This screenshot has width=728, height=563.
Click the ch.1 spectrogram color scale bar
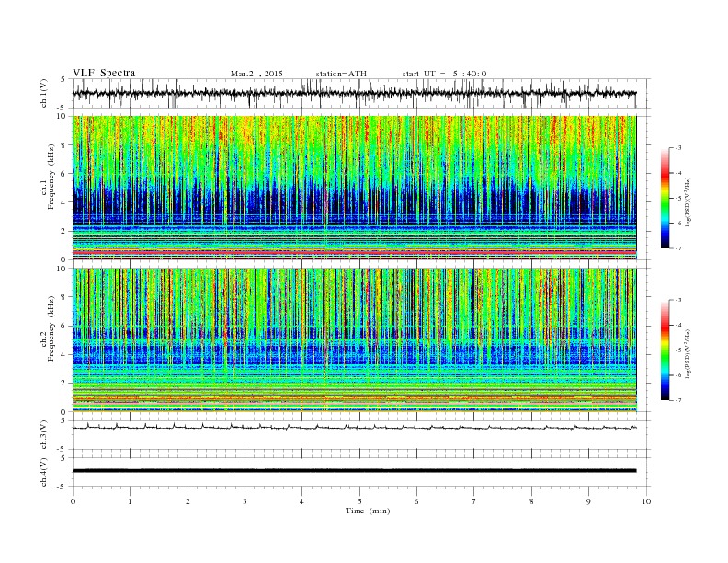[665, 199]
